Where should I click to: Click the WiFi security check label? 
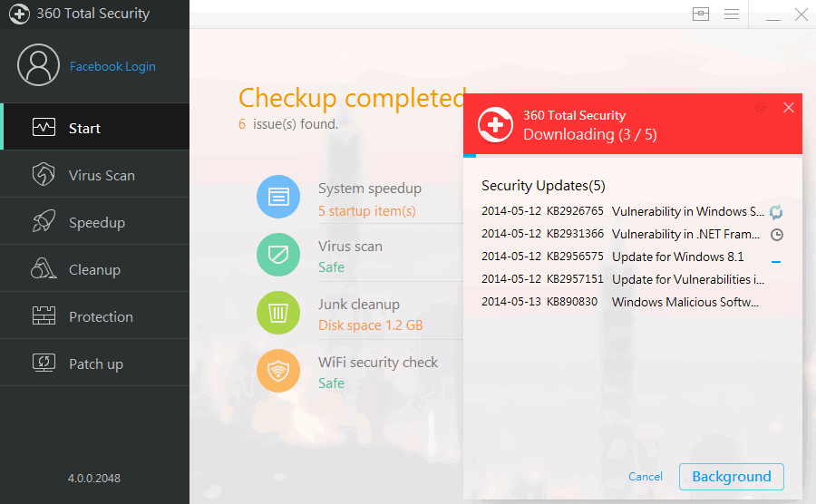[378, 362]
